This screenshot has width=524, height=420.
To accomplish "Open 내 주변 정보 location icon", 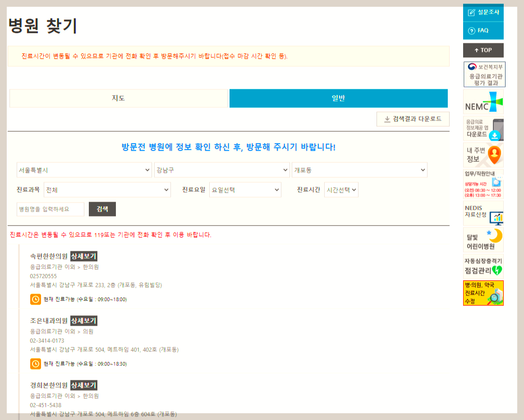I will point(483,154).
